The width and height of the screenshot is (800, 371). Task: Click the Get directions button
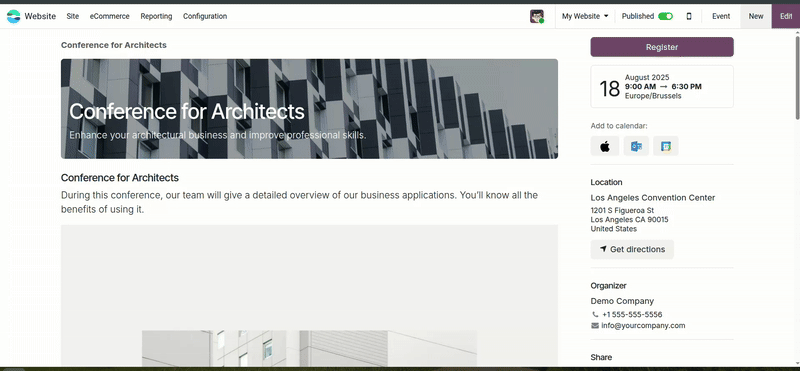pyautogui.click(x=632, y=250)
